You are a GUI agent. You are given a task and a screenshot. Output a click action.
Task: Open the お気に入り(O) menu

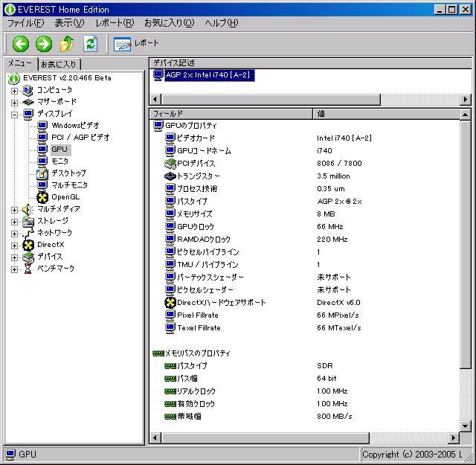click(169, 23)
